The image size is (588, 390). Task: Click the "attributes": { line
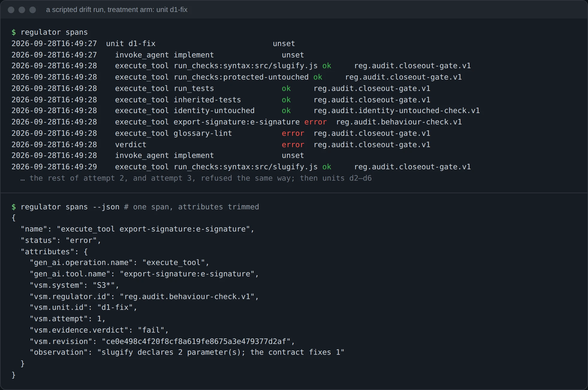point(54,252)
